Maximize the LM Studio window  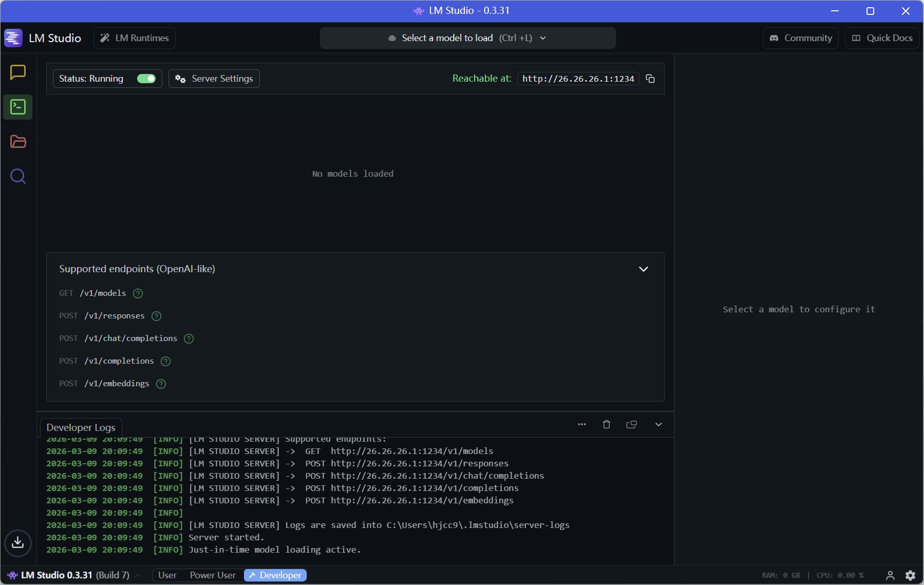(870, 11)
